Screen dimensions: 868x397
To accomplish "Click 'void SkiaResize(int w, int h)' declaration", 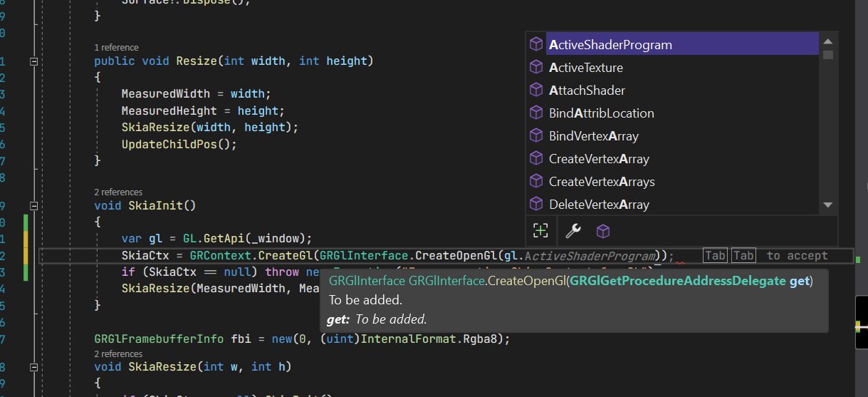I will click(x=193, y=367).
